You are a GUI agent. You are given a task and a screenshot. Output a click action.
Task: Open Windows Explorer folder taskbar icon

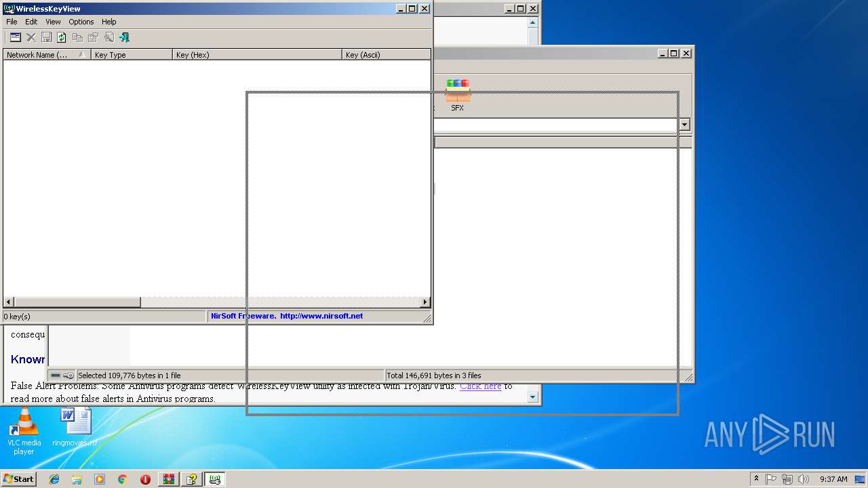pos(77,479)
